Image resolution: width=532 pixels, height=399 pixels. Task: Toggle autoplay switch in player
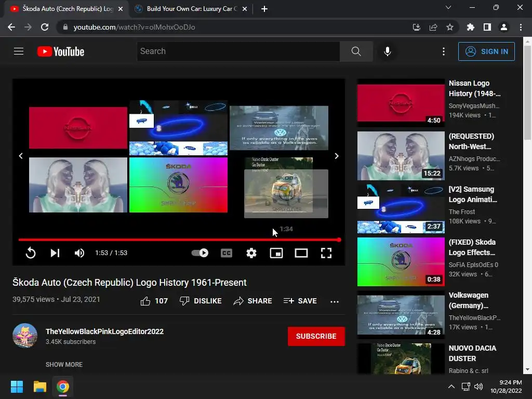[200, 253]
